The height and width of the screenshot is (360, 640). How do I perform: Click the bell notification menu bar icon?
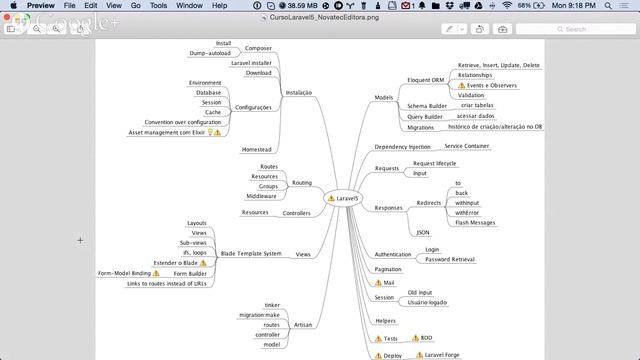[422, 6]
